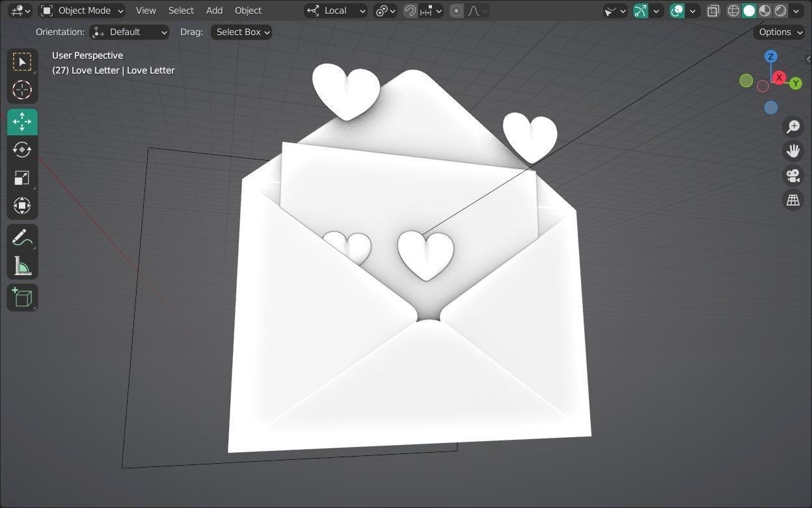The image size is (812, 508).
Task: Select the Add Cube tool
Action: (x=22, y=298)
